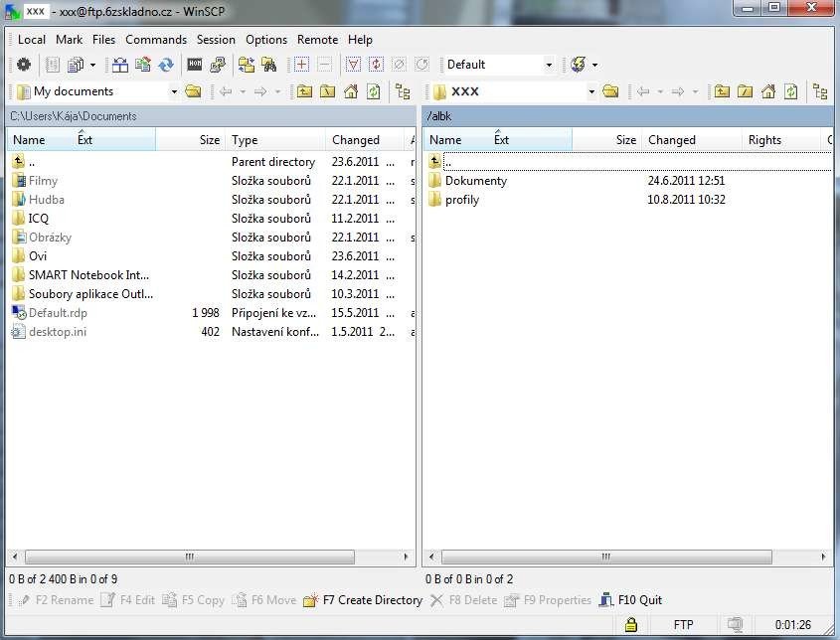This screenshot has height=640, width=840.
Task: Open local directory folder icon next to My documents
Action: pyautogui.click(x=193, y=91)
